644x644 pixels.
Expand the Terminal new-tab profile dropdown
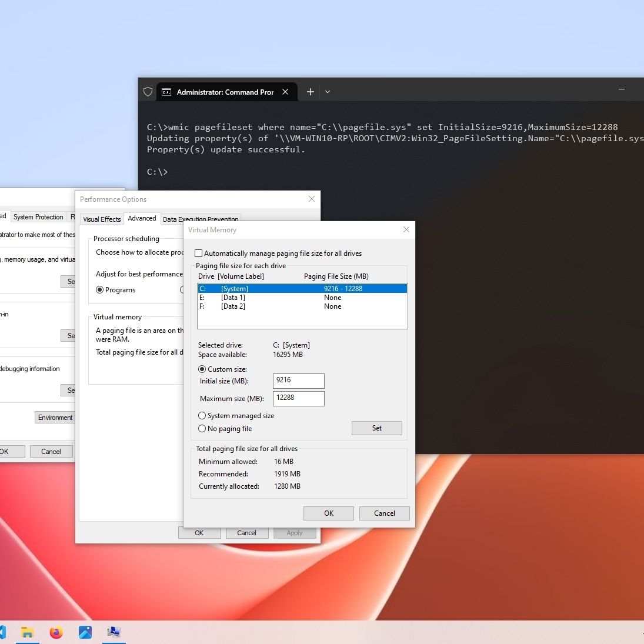click(328, 92)
